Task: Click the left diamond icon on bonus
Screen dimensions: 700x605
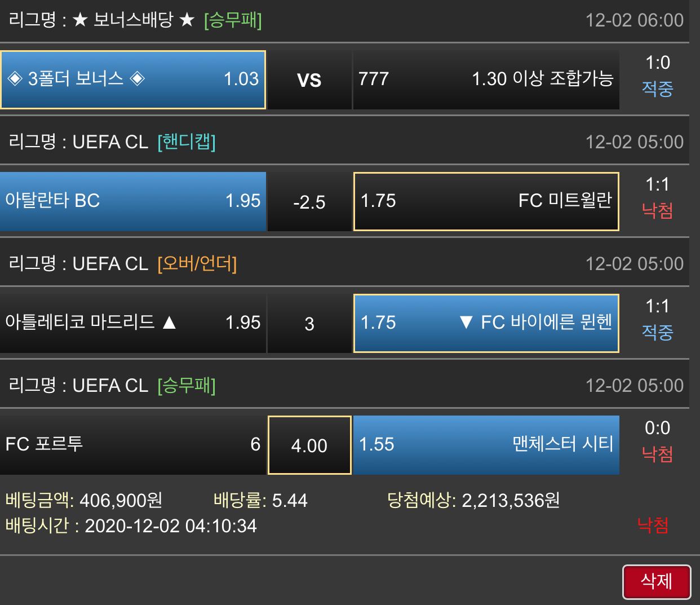Action: (15, 78)
